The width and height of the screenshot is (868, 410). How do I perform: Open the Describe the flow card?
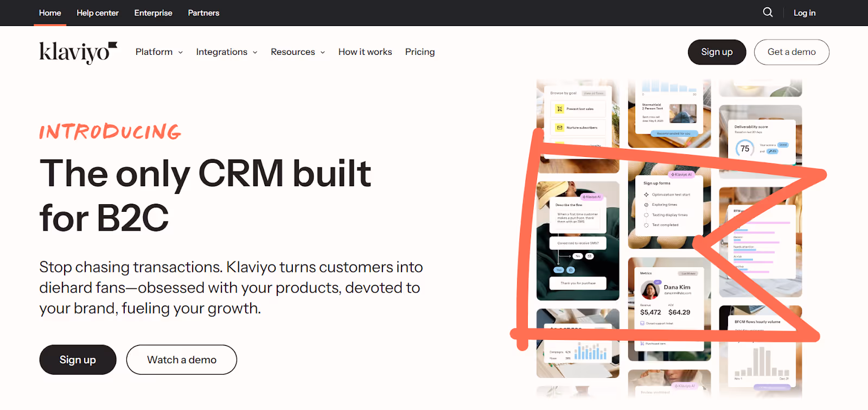[x=578, y=216]
